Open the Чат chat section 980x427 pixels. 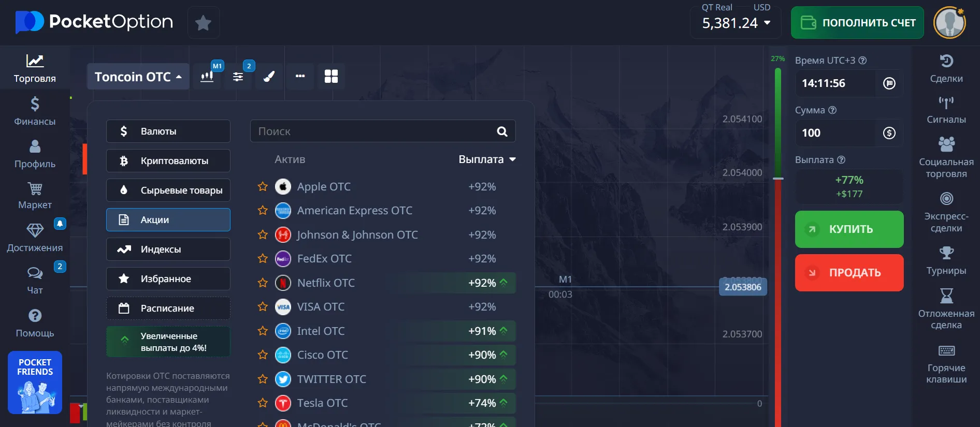coord(35,280)
